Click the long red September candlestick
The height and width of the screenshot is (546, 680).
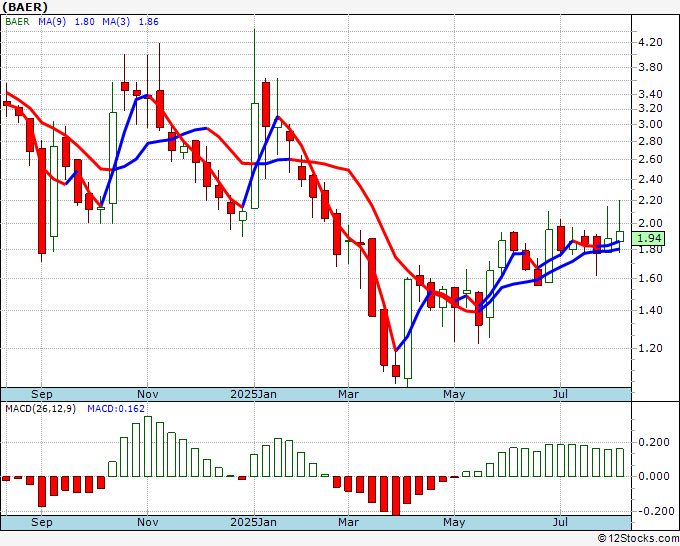click(42, 202)
